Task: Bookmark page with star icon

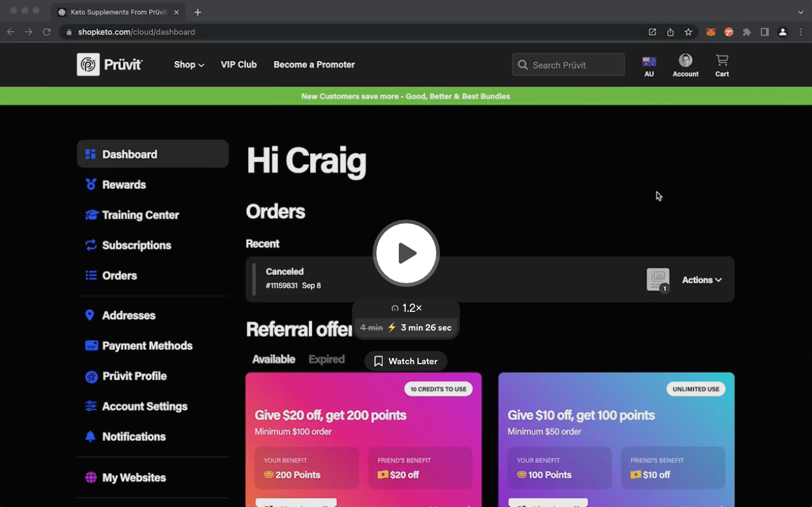Action: (x=688, y=32)
